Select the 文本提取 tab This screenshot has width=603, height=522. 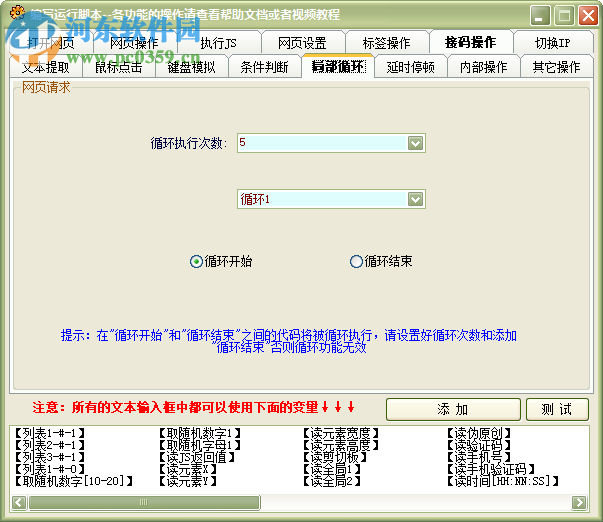pos(46,67)
